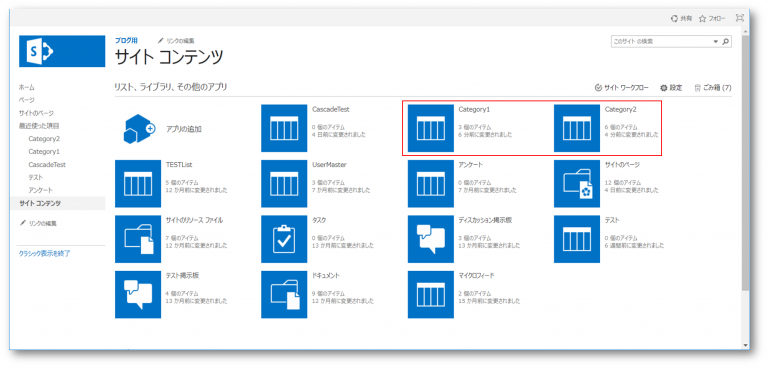Select テスト in left navigation
Viewport: 768px width, 368px height.
click(x=35, y=177)
